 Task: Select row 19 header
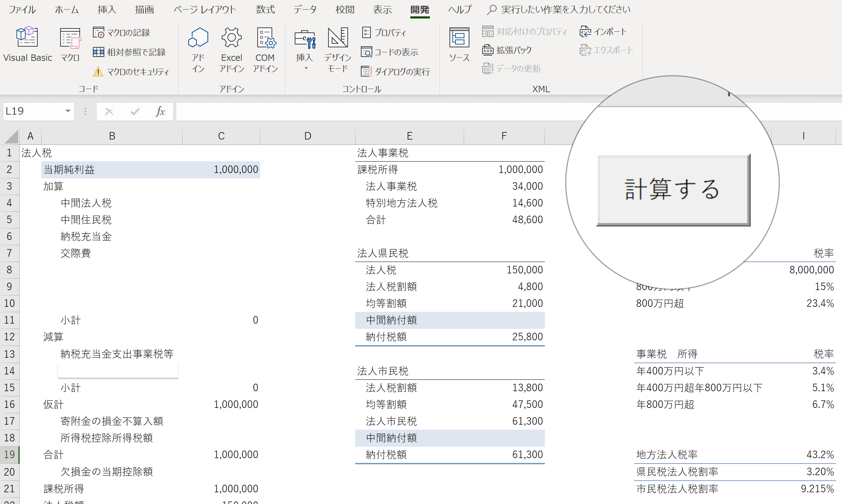coord(10,455)
